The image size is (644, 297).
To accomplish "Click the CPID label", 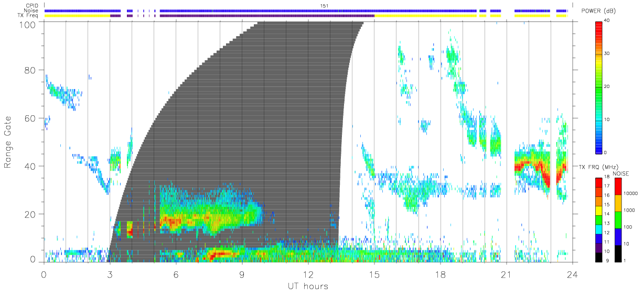I will click(31, 6).
